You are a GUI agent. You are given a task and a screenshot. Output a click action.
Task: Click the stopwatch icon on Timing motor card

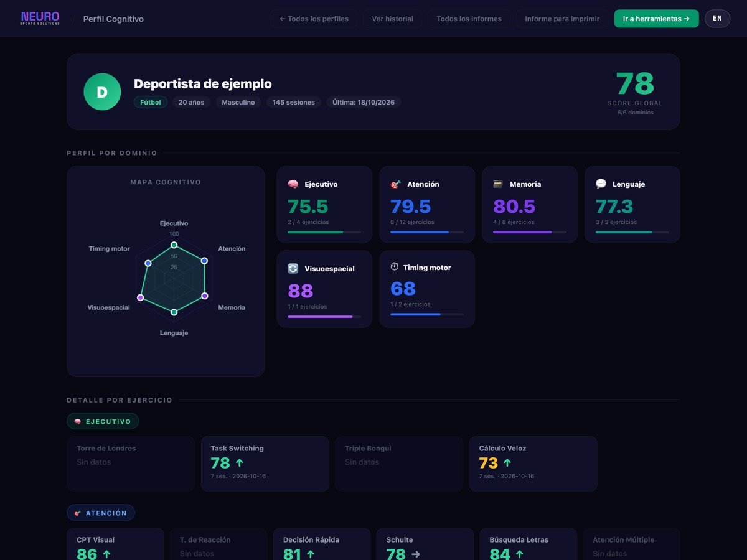pyautogui.click(x=395, y=267)
